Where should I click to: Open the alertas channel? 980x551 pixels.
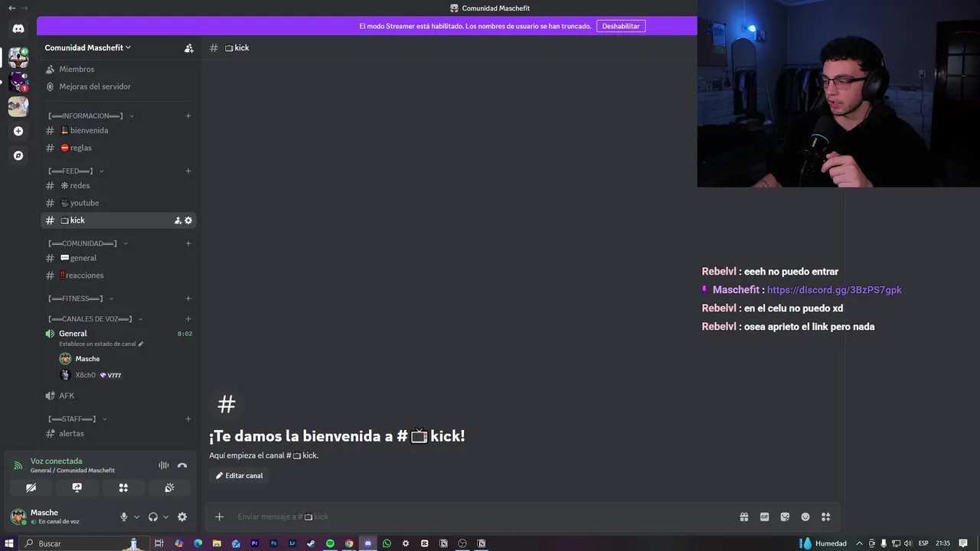click(118, 433)
